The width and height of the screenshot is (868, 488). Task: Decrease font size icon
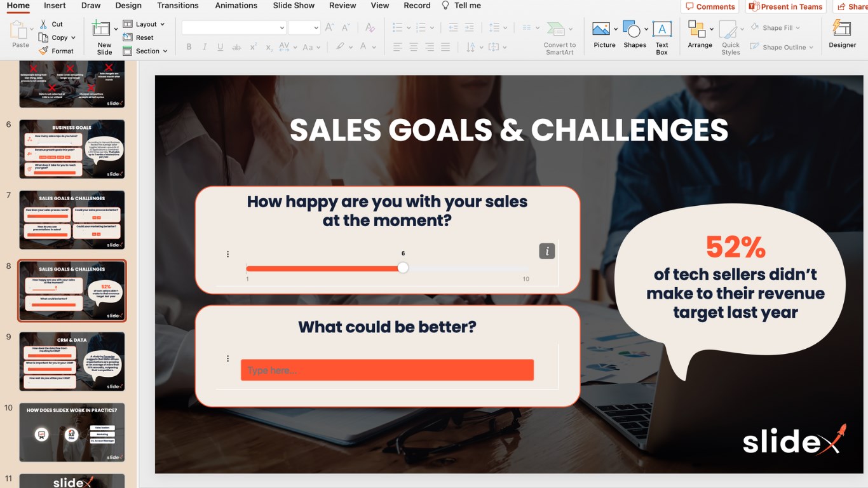(x=346, y=28)
